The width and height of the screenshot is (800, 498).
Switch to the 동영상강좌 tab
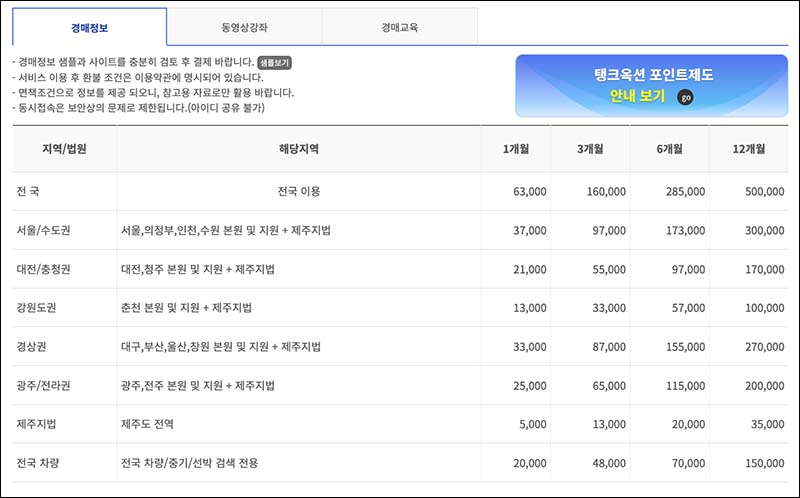(244, 27)
